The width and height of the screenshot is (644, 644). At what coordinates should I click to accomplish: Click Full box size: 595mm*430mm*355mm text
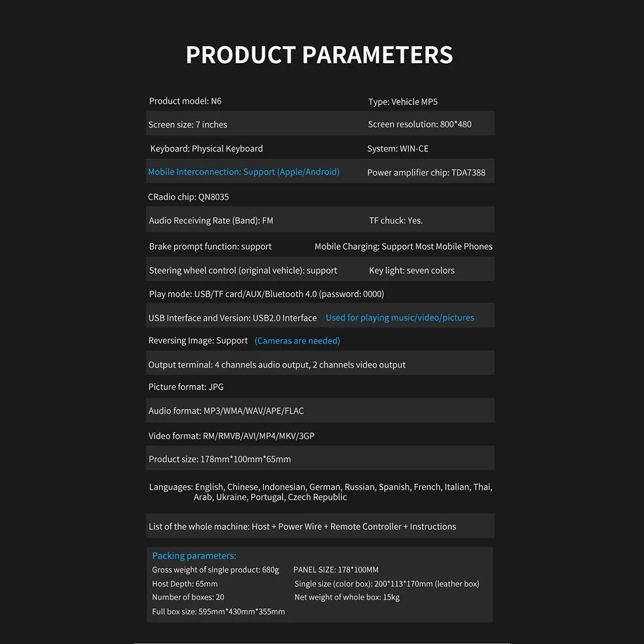click(x=218, y=611)
